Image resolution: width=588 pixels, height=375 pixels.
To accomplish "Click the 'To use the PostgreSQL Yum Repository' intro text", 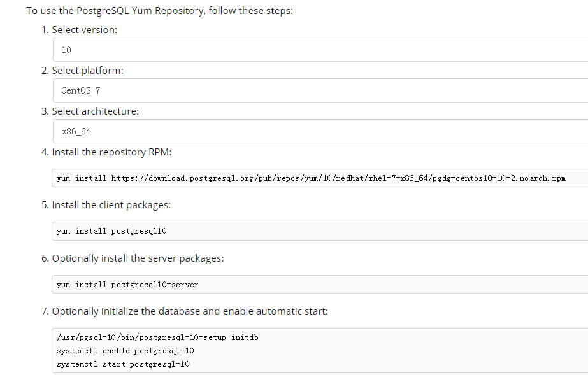I will pyautogui.click(x=159, y=11).
